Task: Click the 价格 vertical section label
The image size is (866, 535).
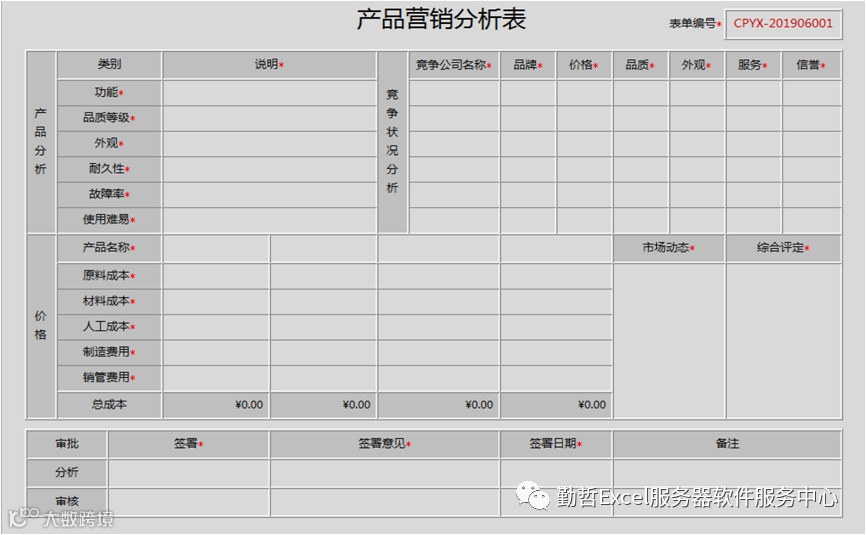Action: pyautogui.click(x=41, y=326)
